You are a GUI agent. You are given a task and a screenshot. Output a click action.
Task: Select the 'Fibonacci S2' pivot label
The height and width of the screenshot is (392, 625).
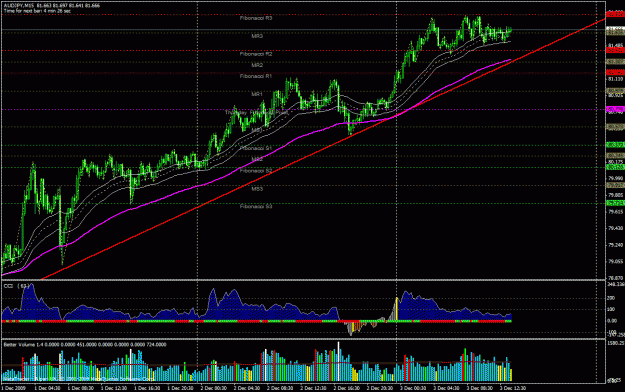tap(256, 171)
